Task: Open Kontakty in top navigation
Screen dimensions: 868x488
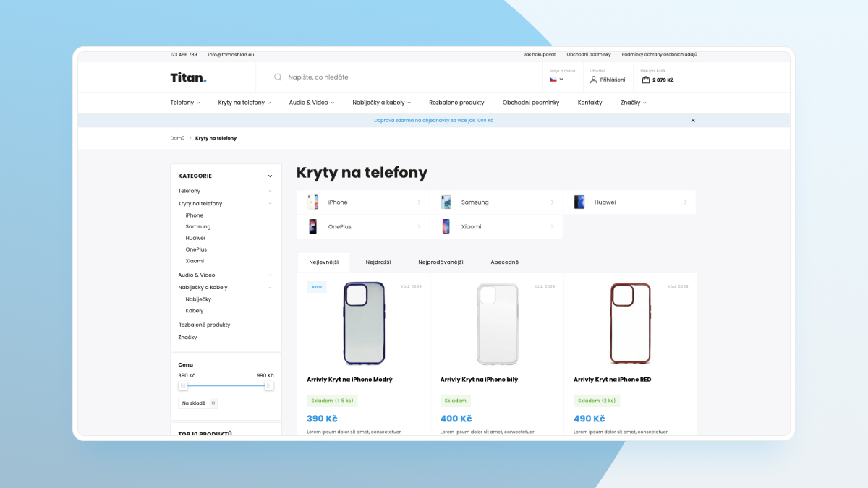Action: 590,103
